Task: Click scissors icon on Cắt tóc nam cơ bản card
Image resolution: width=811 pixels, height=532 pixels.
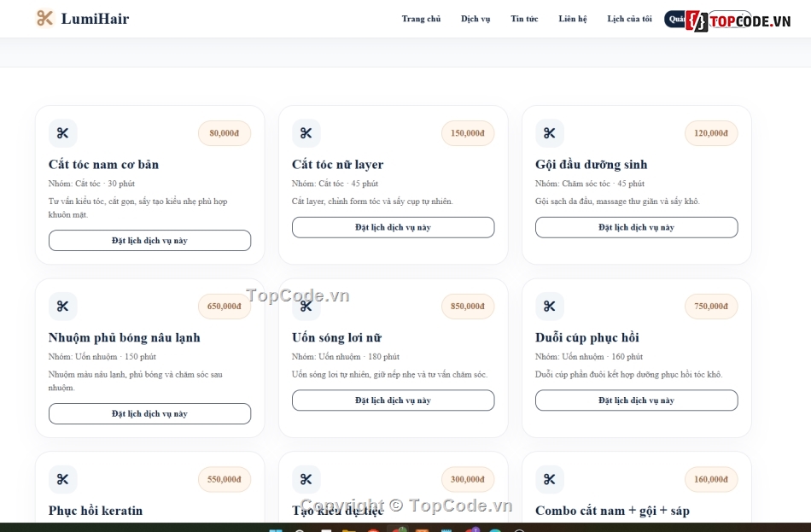Action: click(62, 133)
